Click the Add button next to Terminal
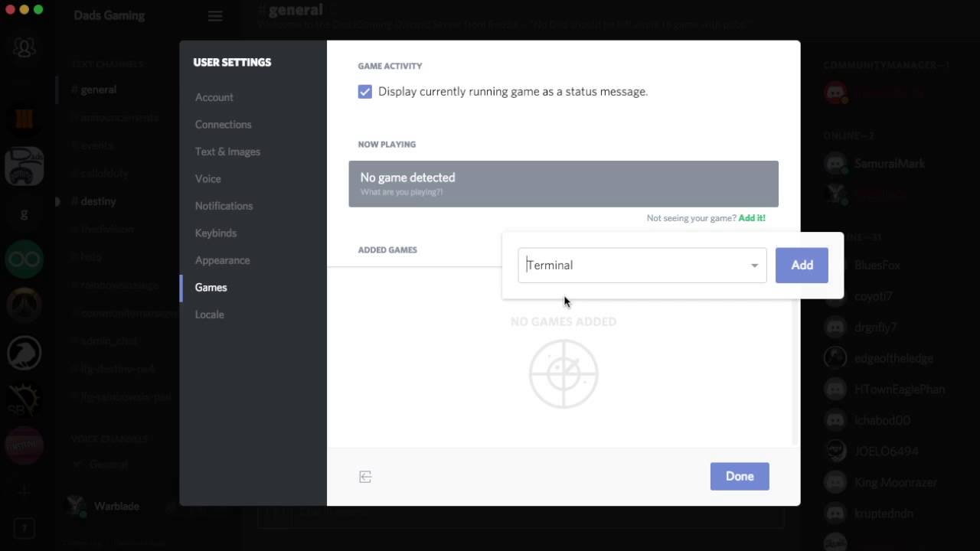Image resolution: width=980 pixels, height=551 pixels. click(x=802, y=265)
